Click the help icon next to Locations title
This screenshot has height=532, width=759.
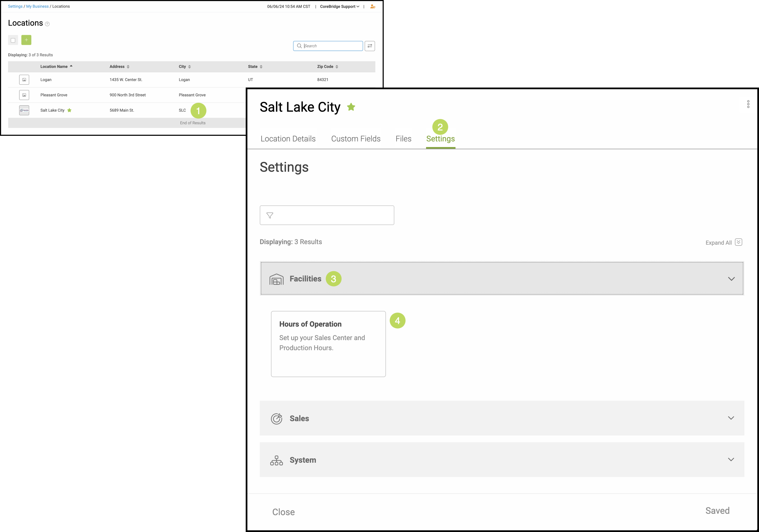pos(47,24)
